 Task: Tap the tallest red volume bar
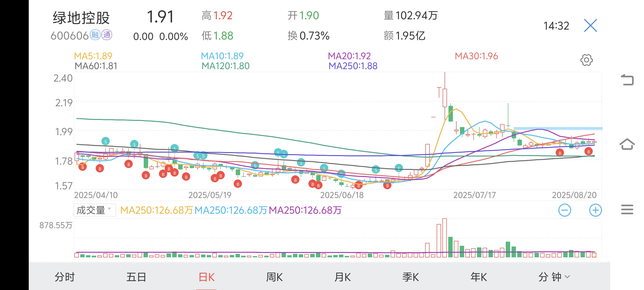(x=445, y=238)
